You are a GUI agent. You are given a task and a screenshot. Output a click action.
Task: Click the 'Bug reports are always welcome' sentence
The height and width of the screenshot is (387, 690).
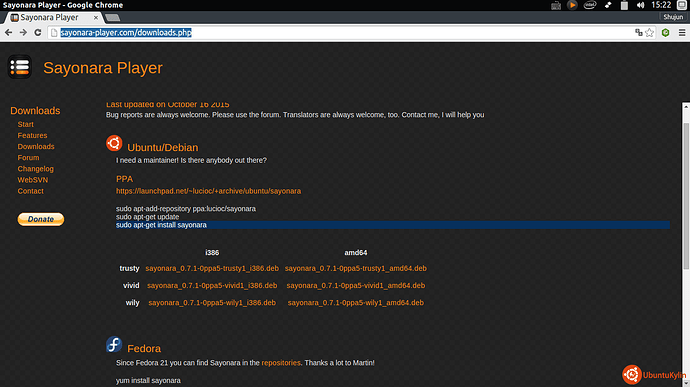[295, 115]
